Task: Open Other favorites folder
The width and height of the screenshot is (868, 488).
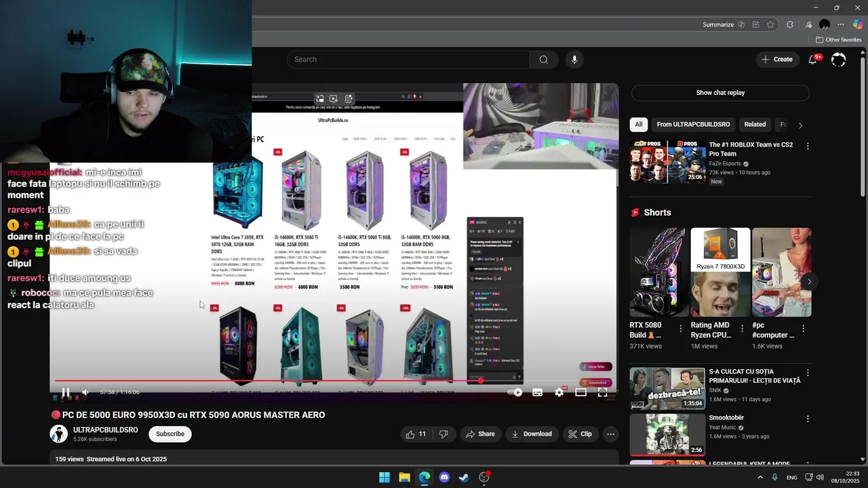Action: [838, 40]
